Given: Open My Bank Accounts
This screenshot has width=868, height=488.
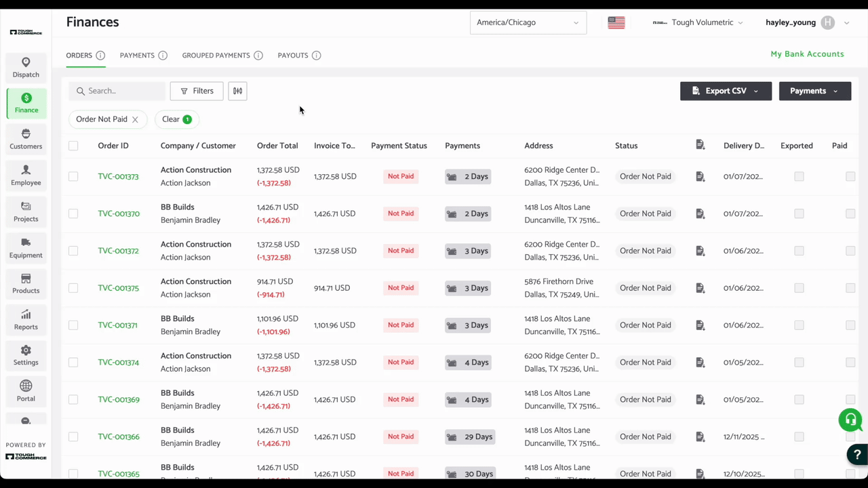Looking at the screenshot, I should tap(807, 54).
